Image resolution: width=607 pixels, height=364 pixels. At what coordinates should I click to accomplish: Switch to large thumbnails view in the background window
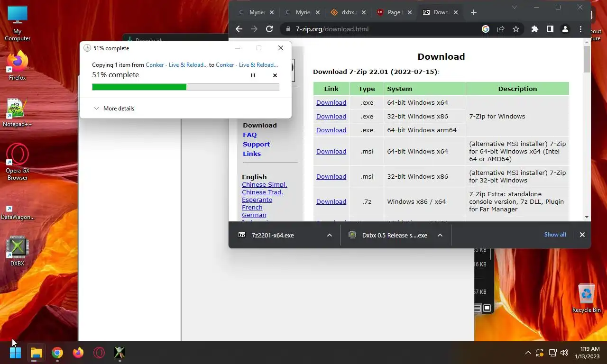coord(487,308)
